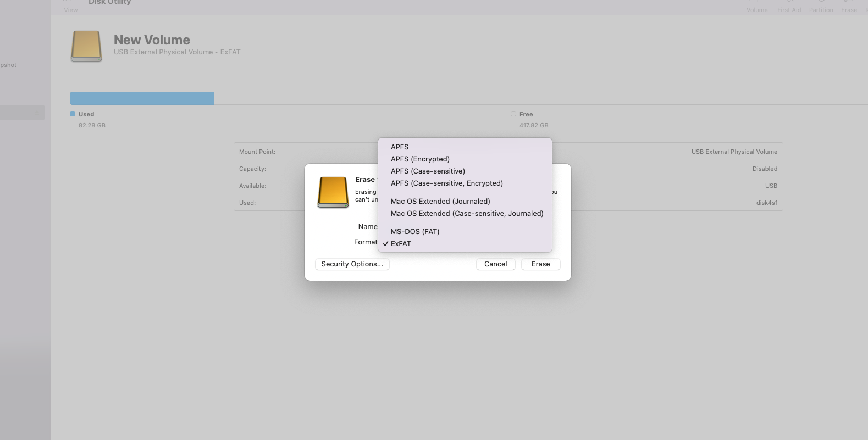Pick the APFS (Case-sensitive) format option
This screenshot has height=440, width=868.
tap(465, 171)
